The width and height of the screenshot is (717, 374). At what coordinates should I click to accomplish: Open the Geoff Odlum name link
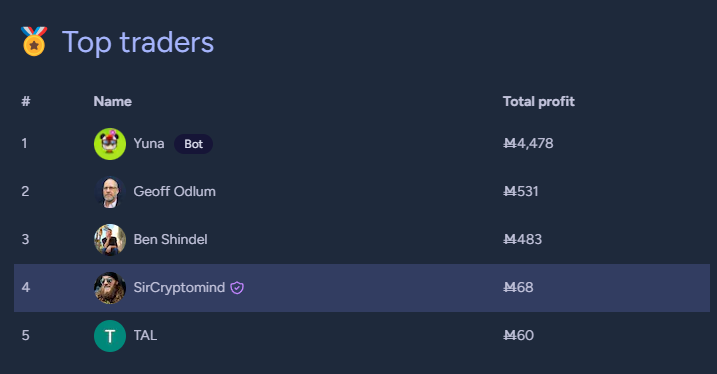174,192
